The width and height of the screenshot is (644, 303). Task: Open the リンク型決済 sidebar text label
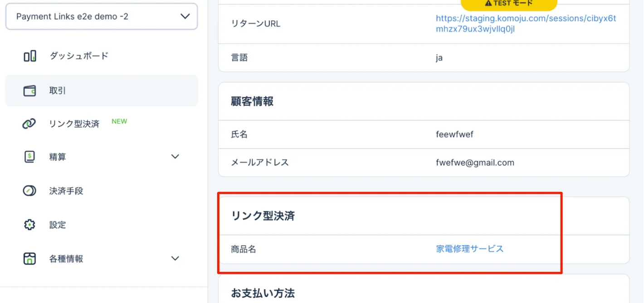(x=74, y=124)
